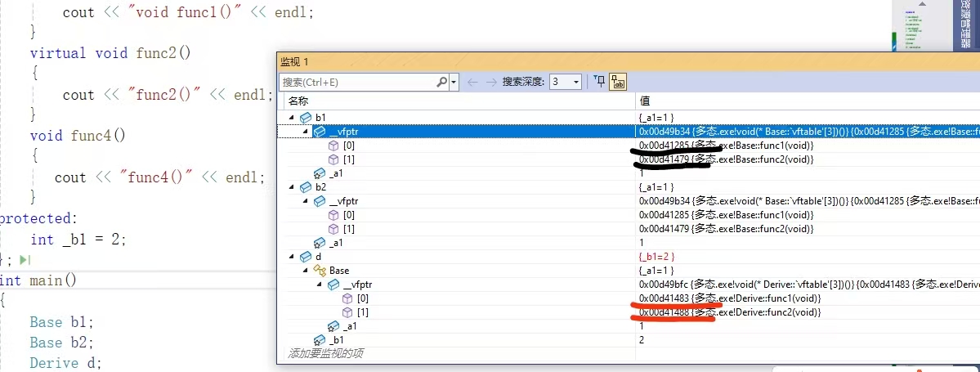The image size is (980, 372).
Task: Click the 添加要监视的项 row
Action: [x=325, y=354]
